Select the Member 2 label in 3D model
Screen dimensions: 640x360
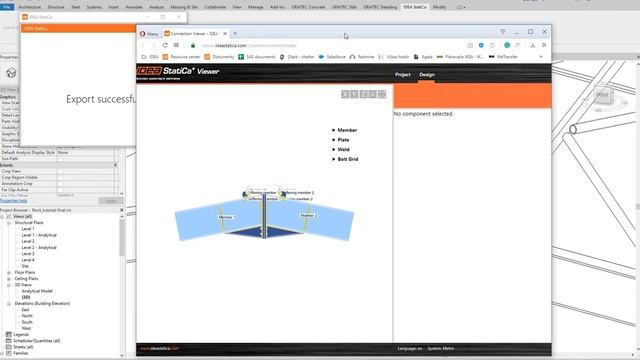308,215
